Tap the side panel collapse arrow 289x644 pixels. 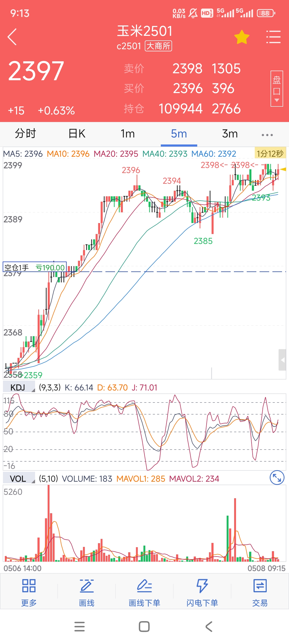pyautogui.click(x=282, y=360)
